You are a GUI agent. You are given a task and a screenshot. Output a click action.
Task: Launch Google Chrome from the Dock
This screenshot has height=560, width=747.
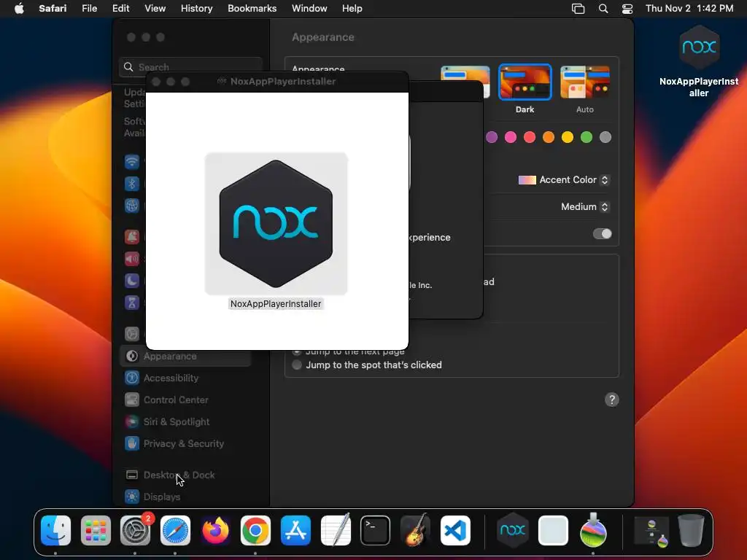click(x=255, y=531)
